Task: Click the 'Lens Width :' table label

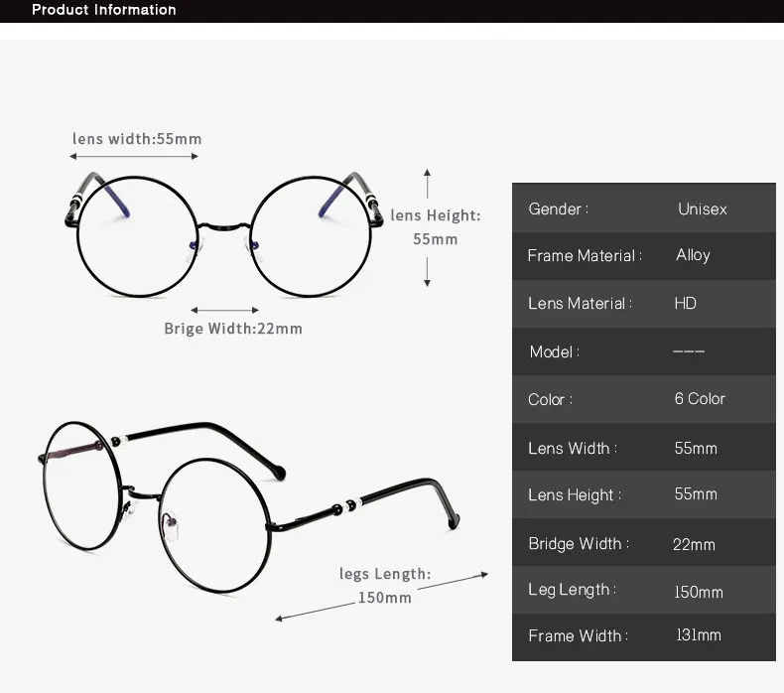Action: 573,448
